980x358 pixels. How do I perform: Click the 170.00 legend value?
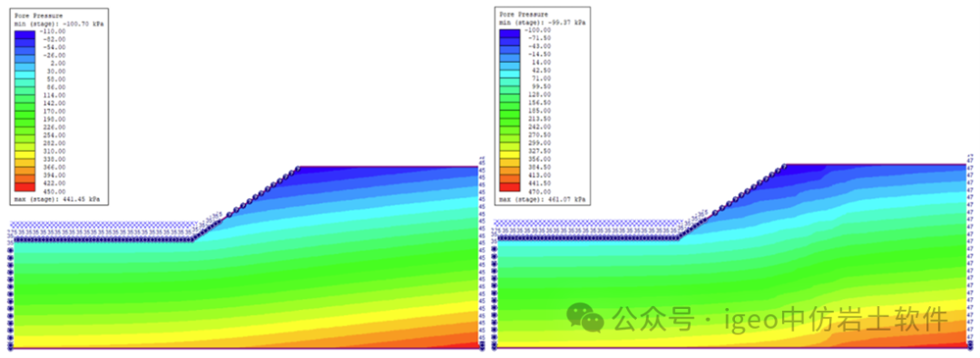(55, 111)
